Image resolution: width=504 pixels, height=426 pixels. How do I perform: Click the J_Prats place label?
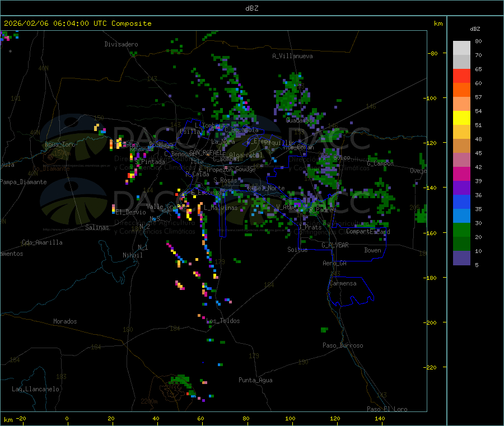coord(310,227)
